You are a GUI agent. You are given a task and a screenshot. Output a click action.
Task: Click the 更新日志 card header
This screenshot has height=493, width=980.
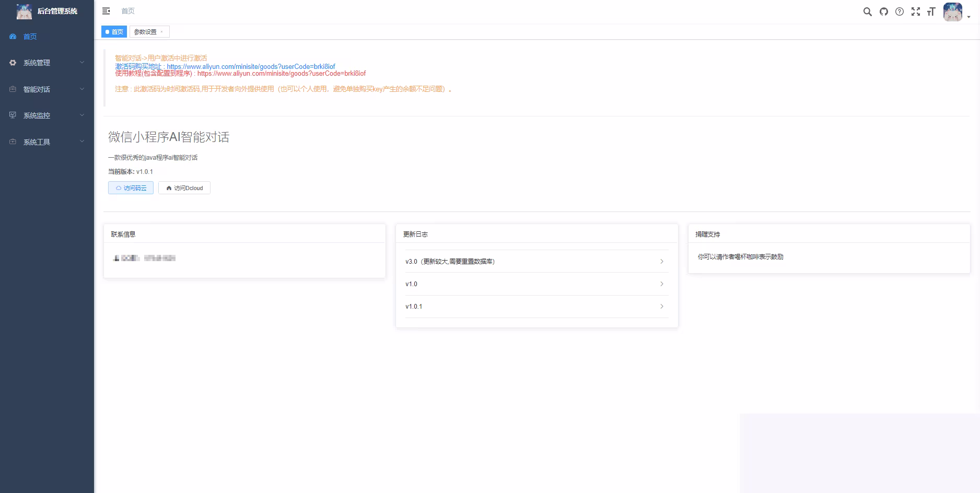(x=536, y=234)
